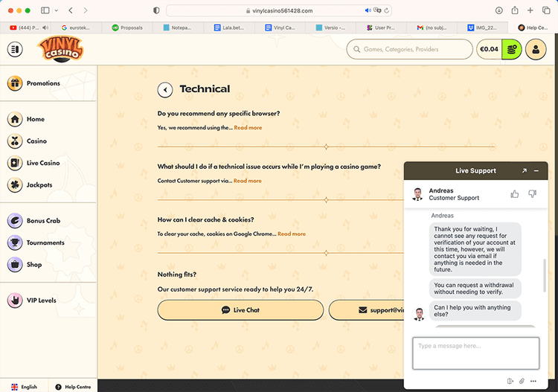Click the Live Casino cards icon
The image size is (558, 392).
(x=15, y=163)
